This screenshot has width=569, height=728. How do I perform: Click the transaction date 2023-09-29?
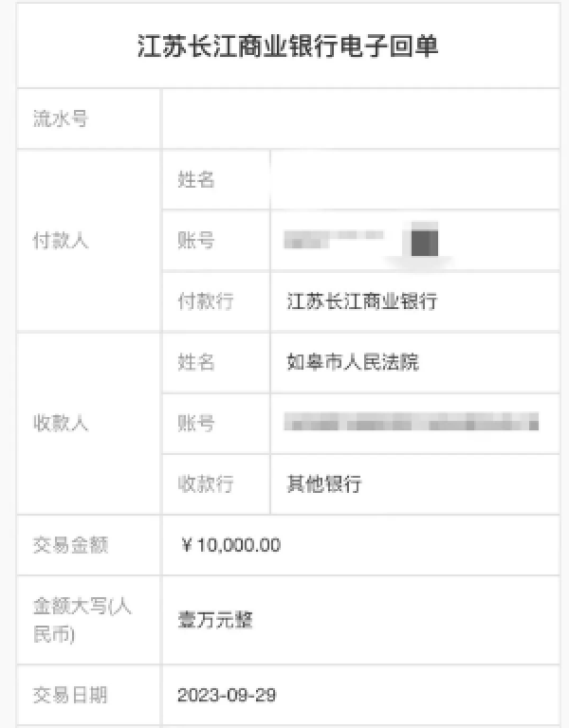[x=226, y=695]
